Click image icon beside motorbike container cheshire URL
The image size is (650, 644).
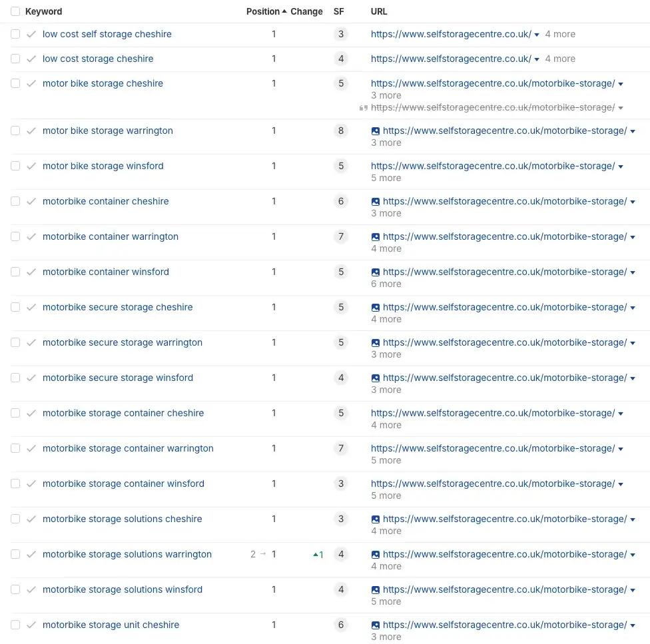[x=376, y=202]
